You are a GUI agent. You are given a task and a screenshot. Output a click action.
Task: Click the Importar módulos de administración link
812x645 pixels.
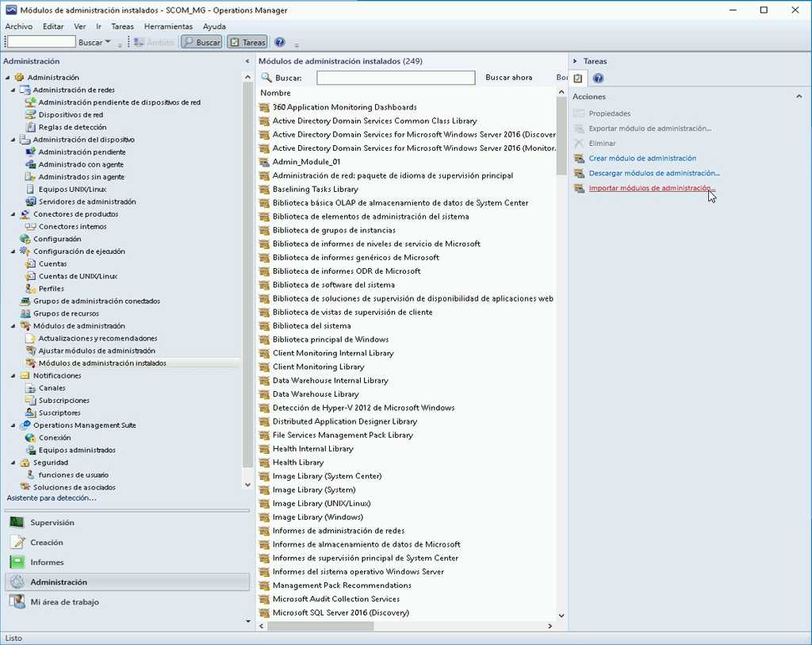coord(652,188)
